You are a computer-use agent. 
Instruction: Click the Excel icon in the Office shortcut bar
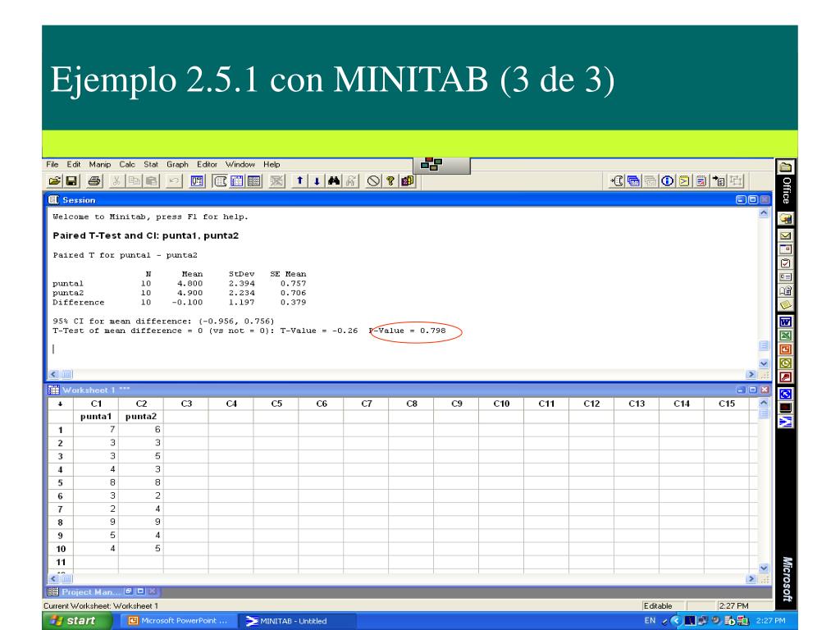[785, 336]
